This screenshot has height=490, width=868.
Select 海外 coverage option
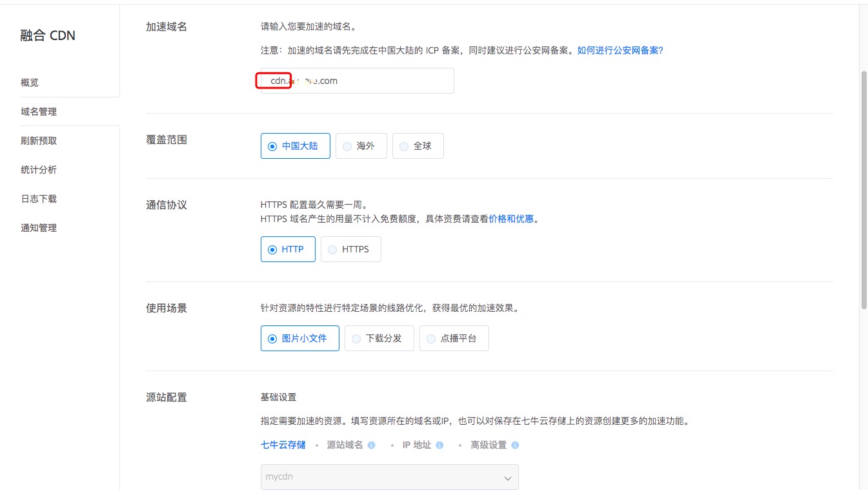click(361, 146)
